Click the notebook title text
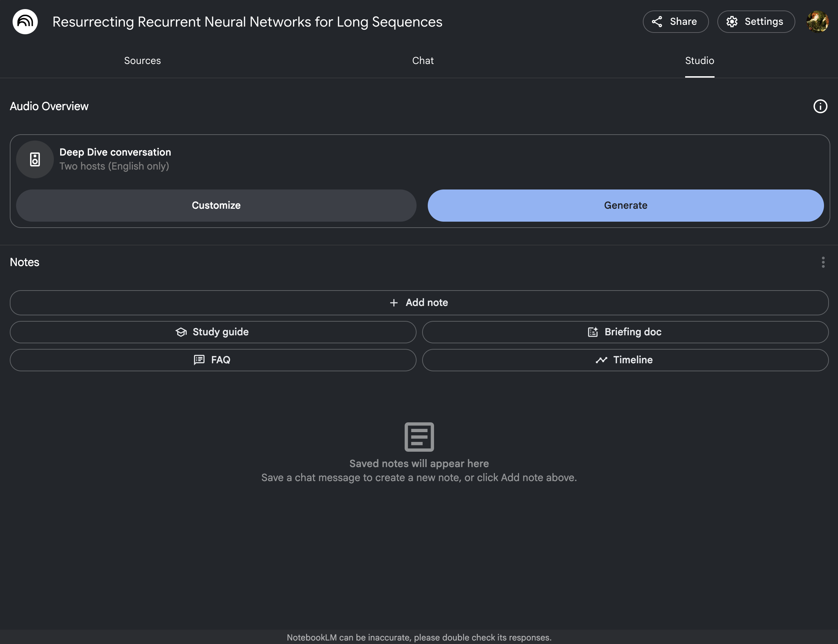 click(x=247, y=22)
